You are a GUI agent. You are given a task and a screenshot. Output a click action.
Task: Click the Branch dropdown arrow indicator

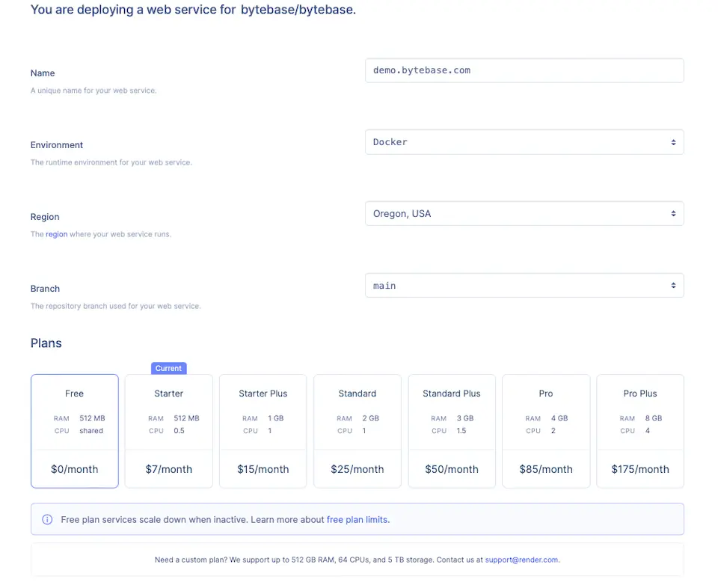tap(673, 286)
